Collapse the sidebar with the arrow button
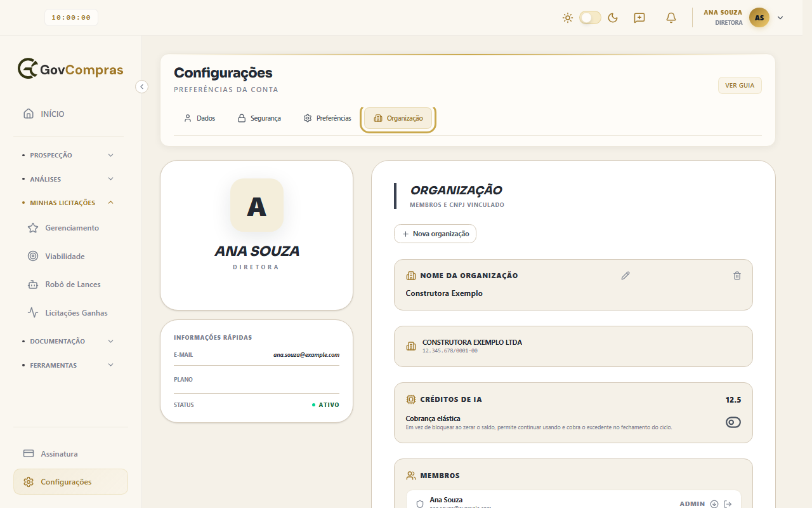Viewport: 812px width, 508px height. [142, 86]
